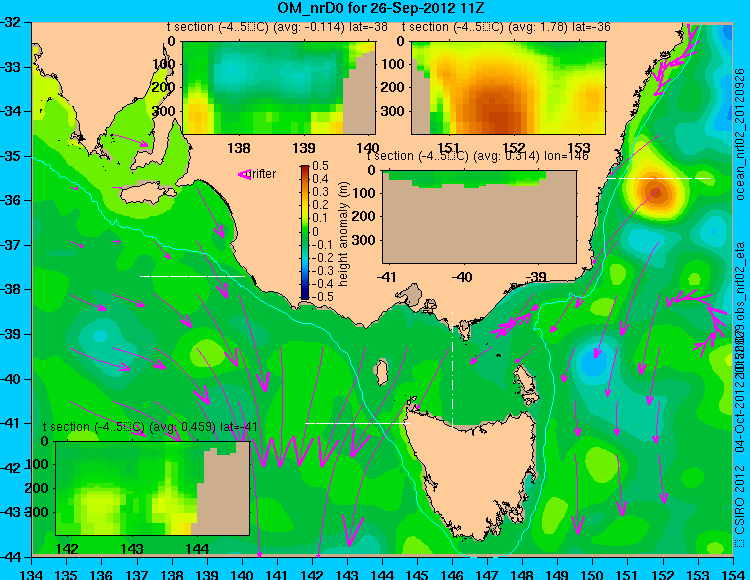Click the white dashed section line at latitude -38
This screenshot has width=750, height=580.
(192, 276)
